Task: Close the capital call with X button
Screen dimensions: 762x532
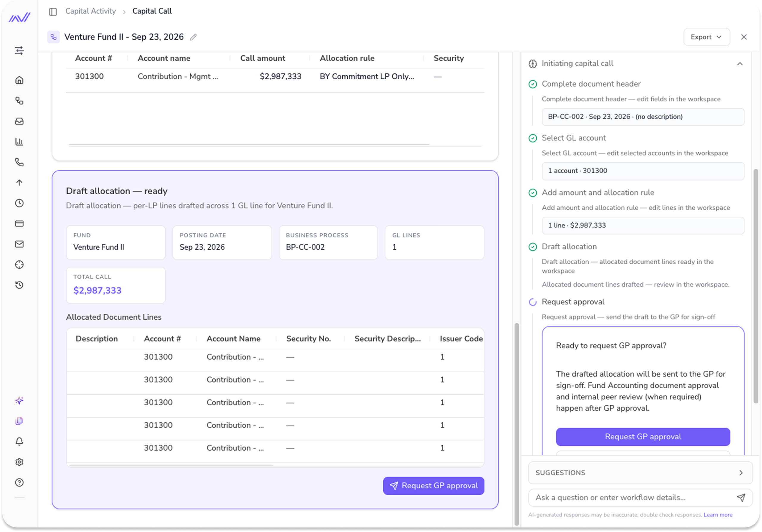Action: pyautogui.click(x=744, y=37)
